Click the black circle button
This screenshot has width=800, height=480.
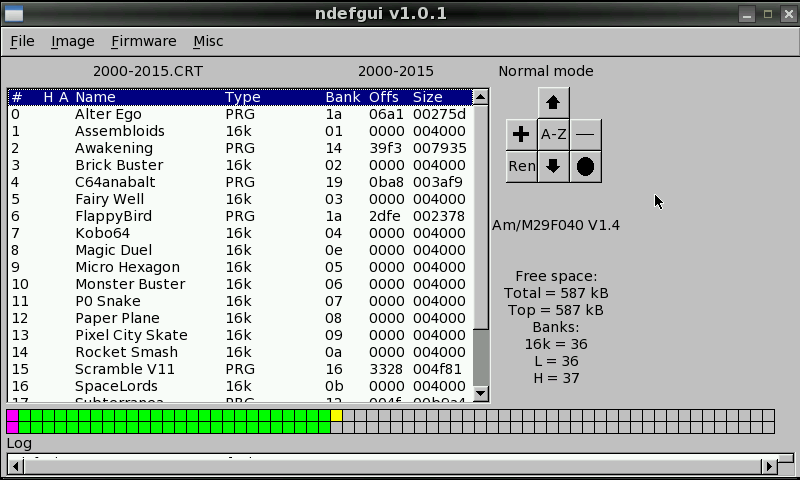coord(585,166)
